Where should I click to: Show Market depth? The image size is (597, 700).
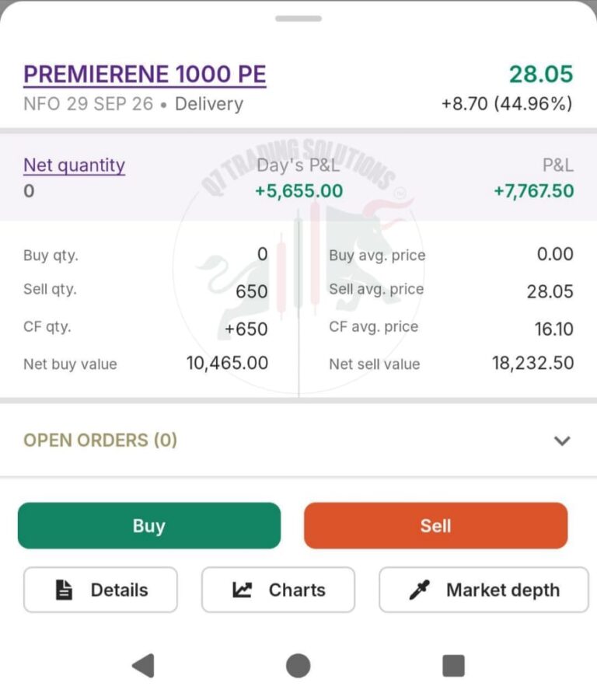(484, 590)
